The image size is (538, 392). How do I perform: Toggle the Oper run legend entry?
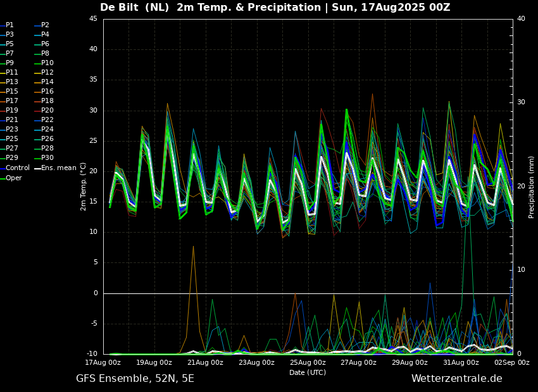pos(14,178)
